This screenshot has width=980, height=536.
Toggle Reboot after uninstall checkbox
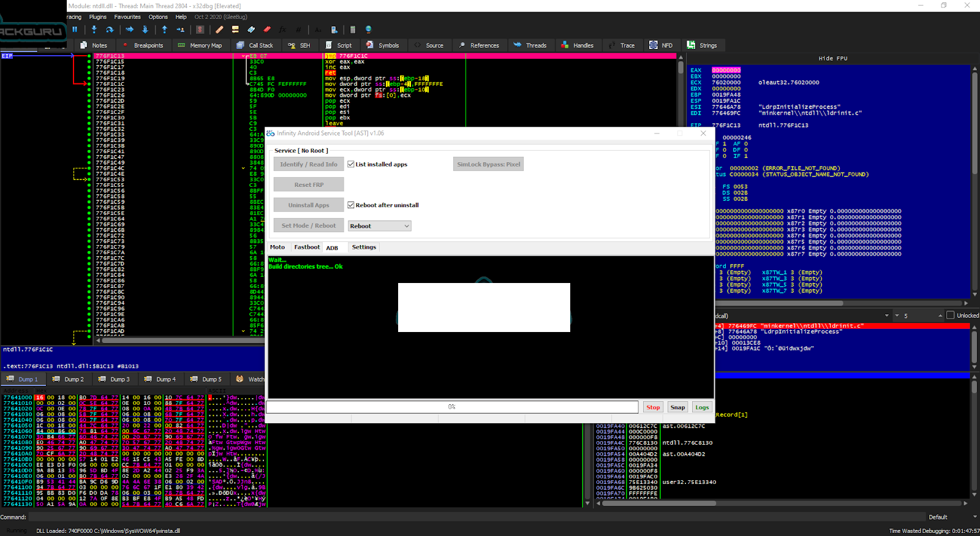point(351,205)
